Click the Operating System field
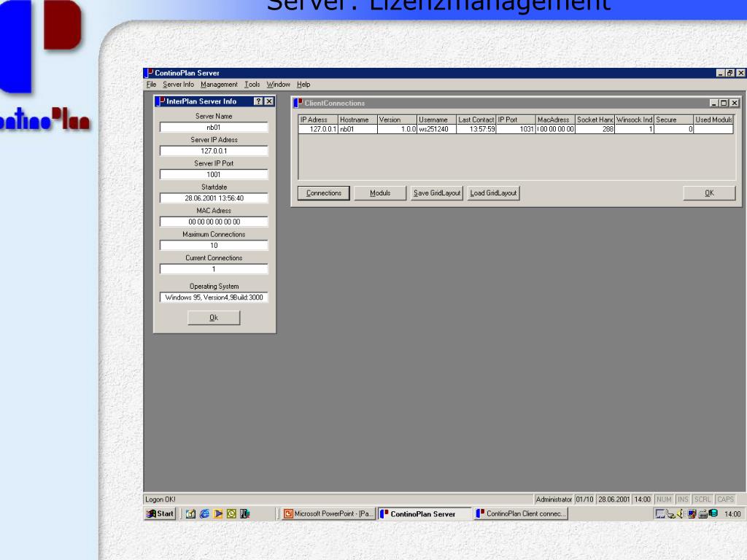747x560 pixels. (x=214, y=297)
